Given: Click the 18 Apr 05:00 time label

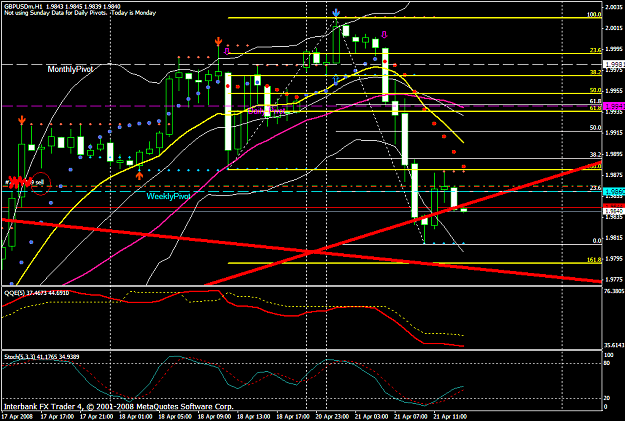Looking at the screenshot, I should pyautogui.click(x=175, y=416).
